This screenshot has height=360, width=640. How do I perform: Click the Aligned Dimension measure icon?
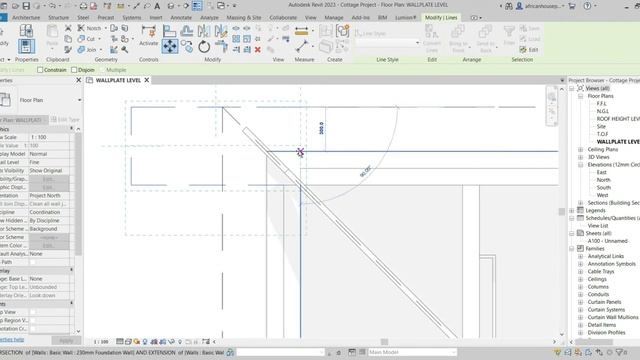[301, 31]
